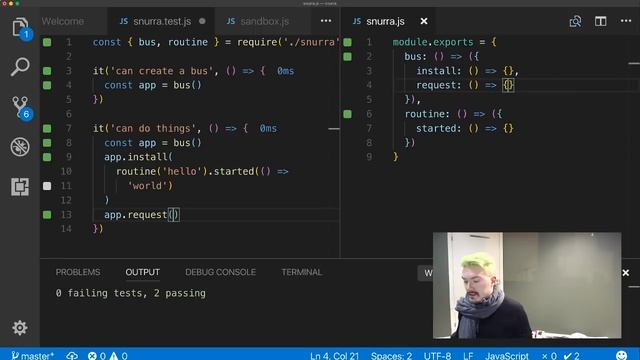Switch to the snurra.test.js tab
Screen dimensions: 640x360
click(x=162, y=21)
